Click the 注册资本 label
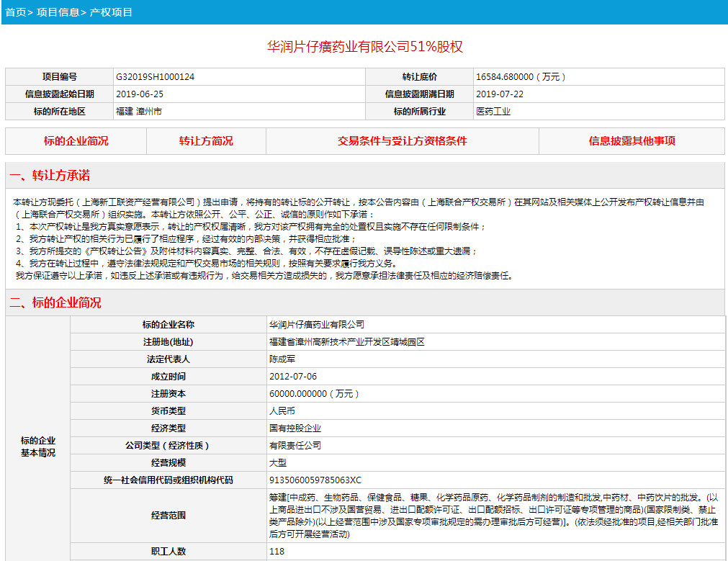 (x=168, y=394)
